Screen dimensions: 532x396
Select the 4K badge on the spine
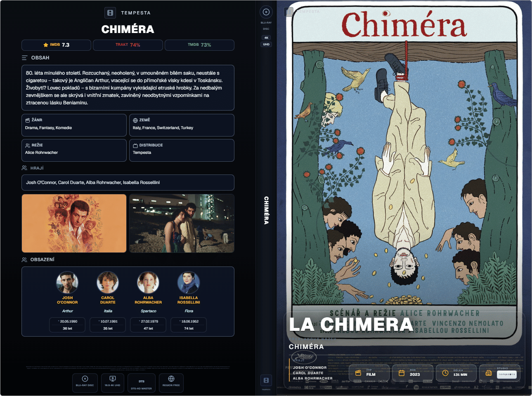point(266,38)
